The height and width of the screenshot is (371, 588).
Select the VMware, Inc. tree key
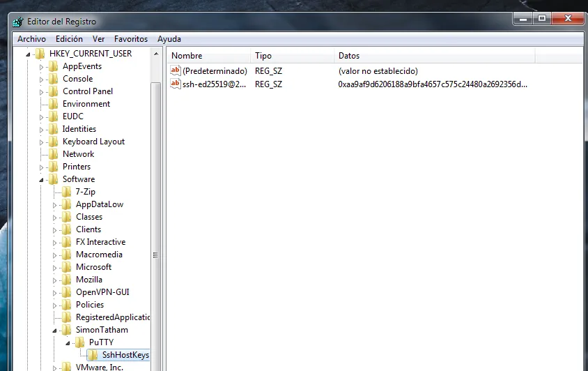(100, 368)
